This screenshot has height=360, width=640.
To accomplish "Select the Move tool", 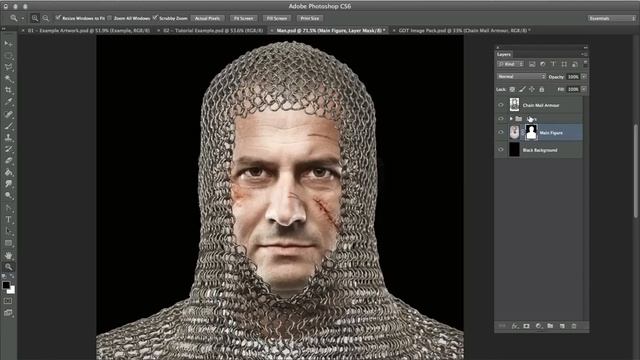I will coord(9,44).
